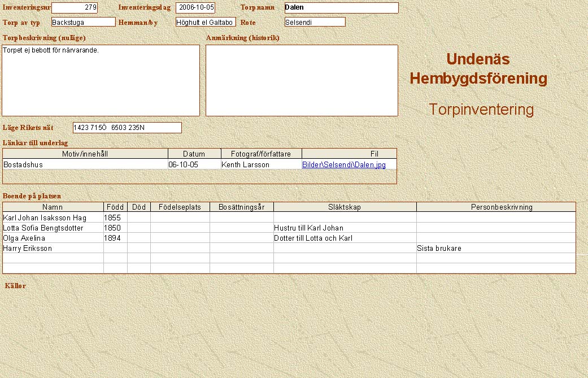Click the Torpnamn field containing Dalen
The height and width of the screenshot is (378, 588).
[x=341, y=8]
